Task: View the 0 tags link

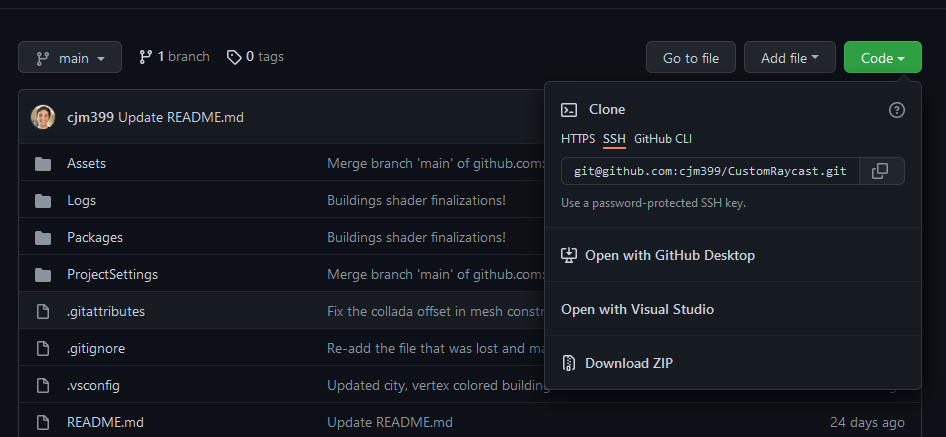Action: [255, 57]
